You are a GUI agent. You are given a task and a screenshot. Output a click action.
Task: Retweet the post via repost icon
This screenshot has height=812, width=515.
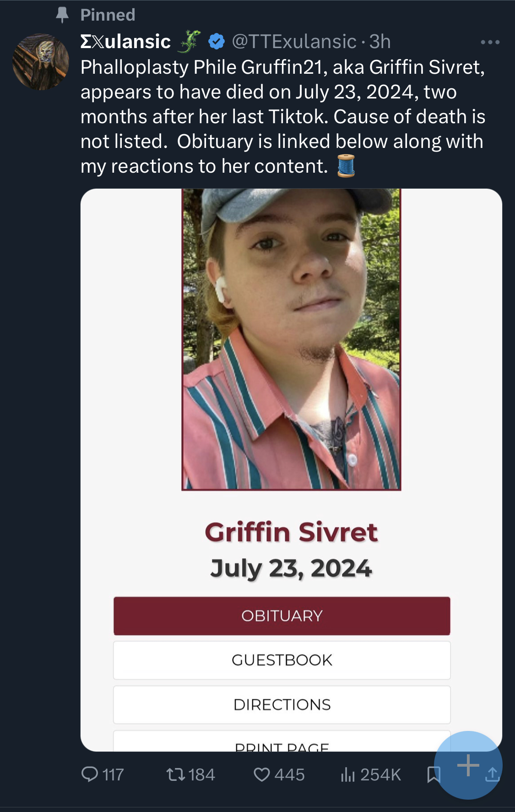pos(175,774)
